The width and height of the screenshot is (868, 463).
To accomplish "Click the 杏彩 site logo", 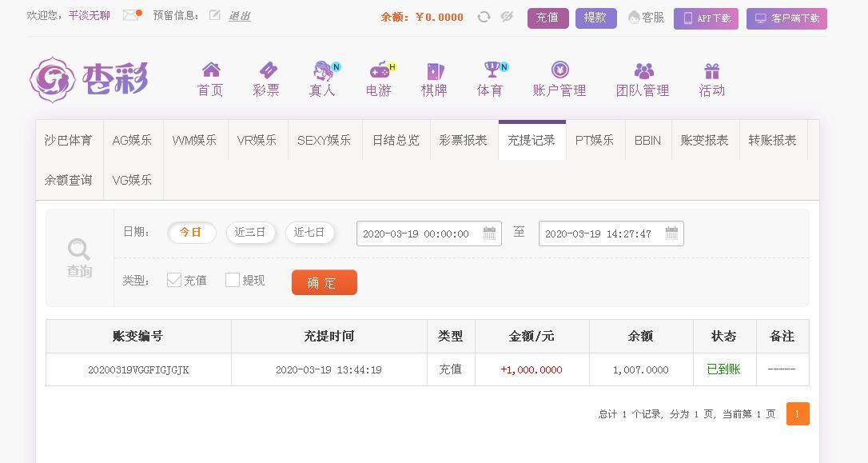I will 89,80.
